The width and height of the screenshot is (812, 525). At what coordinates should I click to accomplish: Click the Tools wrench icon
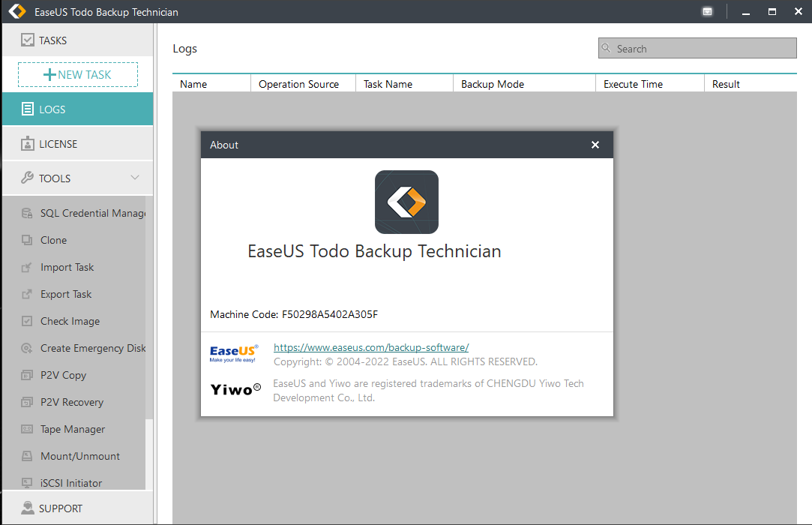pos(28,178)
